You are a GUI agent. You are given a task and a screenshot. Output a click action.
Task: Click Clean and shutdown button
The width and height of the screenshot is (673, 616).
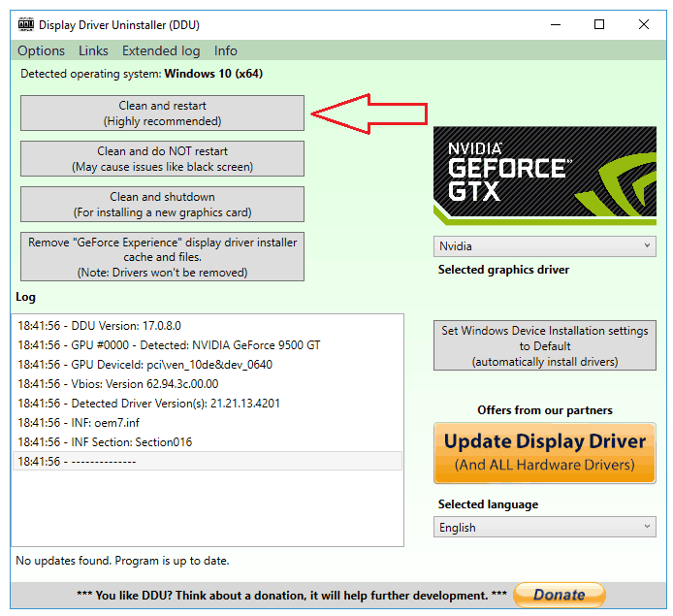pos(162,205)
